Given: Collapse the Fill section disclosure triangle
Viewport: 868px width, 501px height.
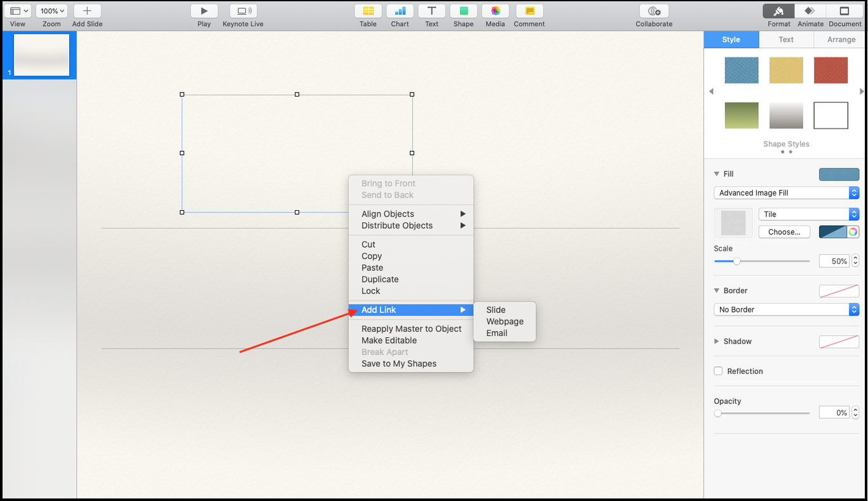Looking at the screenshot, I should coord(717,174).
